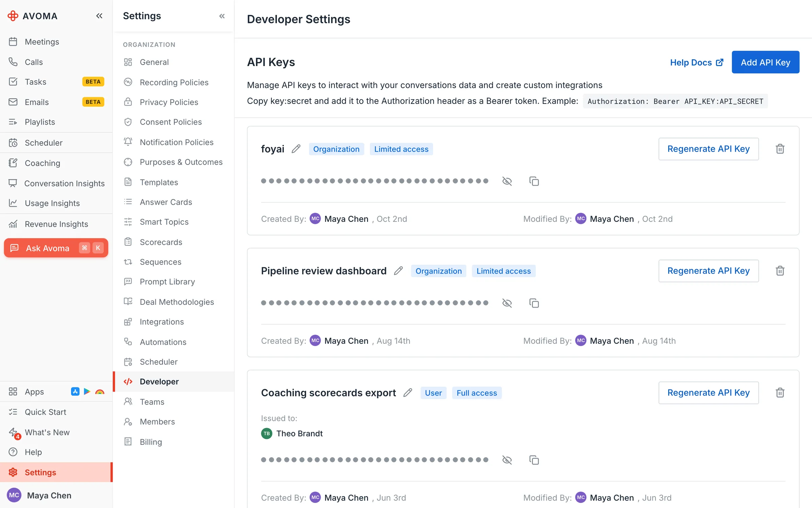Open Ask Avoma assistant

point(56,248)
